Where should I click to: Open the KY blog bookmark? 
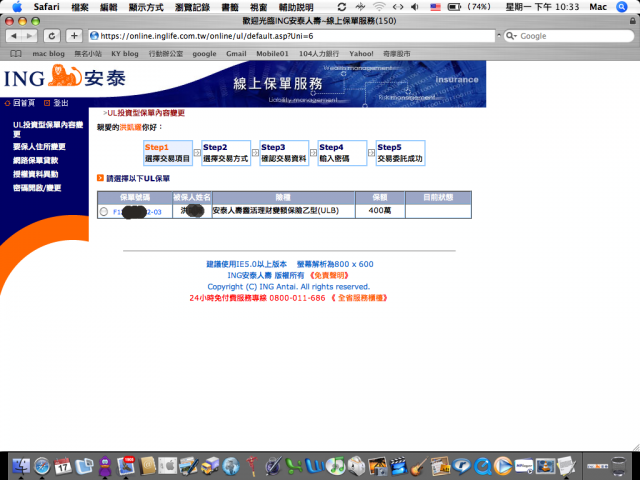(125, 53)
